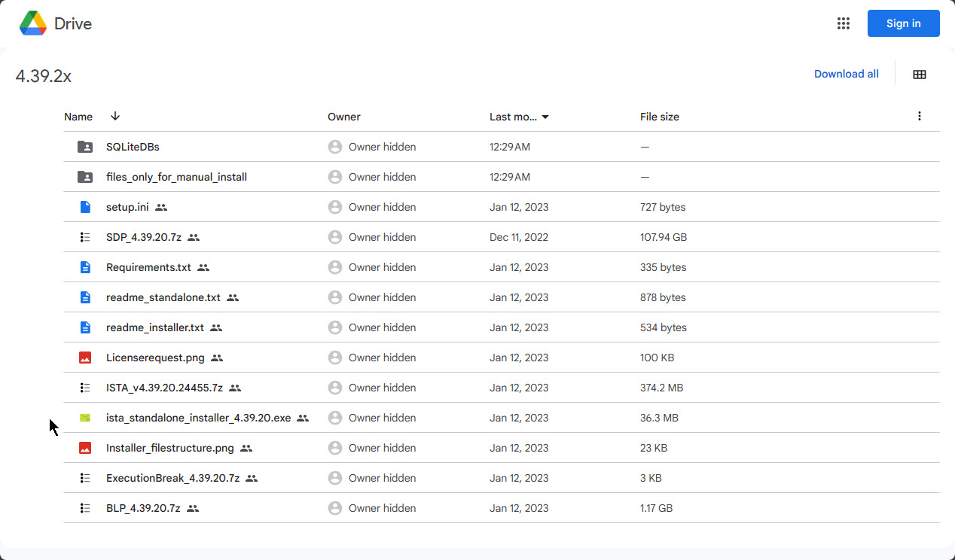This screenshot has height=560, width=955.
Task: Click the 727 bytes size value
Action: [663, 207]
